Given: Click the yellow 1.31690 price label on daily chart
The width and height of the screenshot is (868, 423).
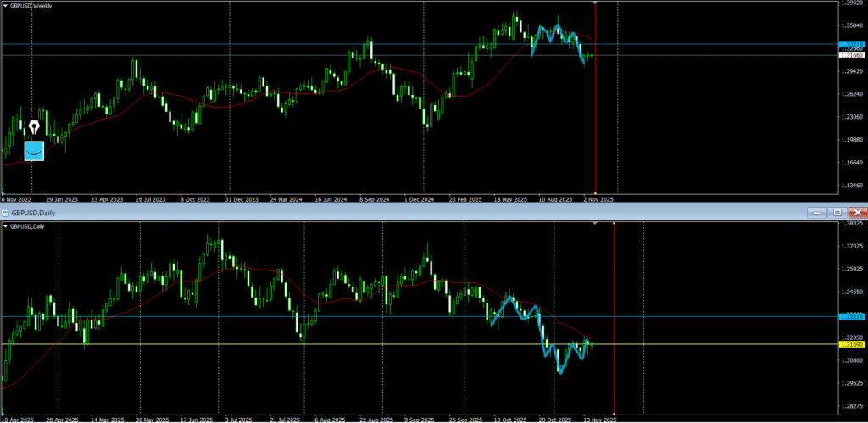Looking at the screenshot, I should (x=851, y=344).
